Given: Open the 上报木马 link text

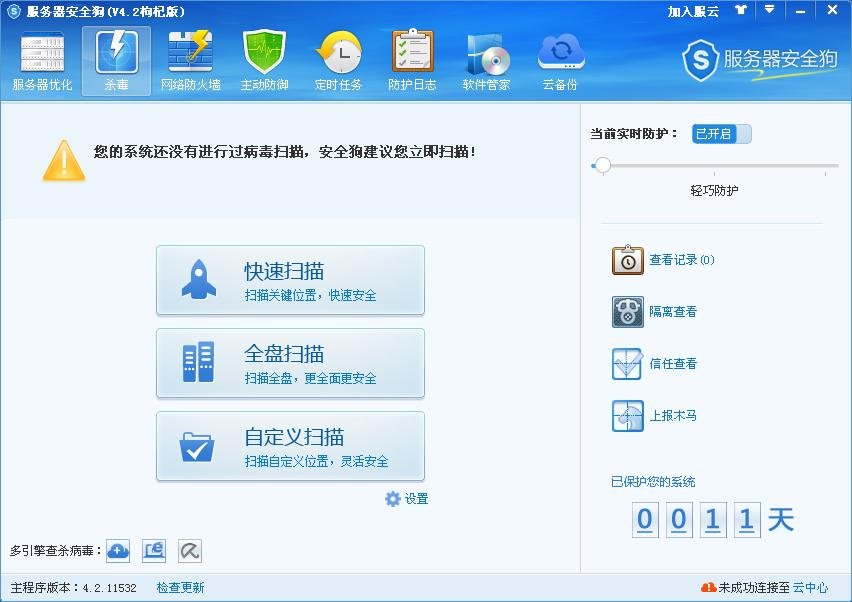Looking at the screenshot, I should (x=673, y=416).
